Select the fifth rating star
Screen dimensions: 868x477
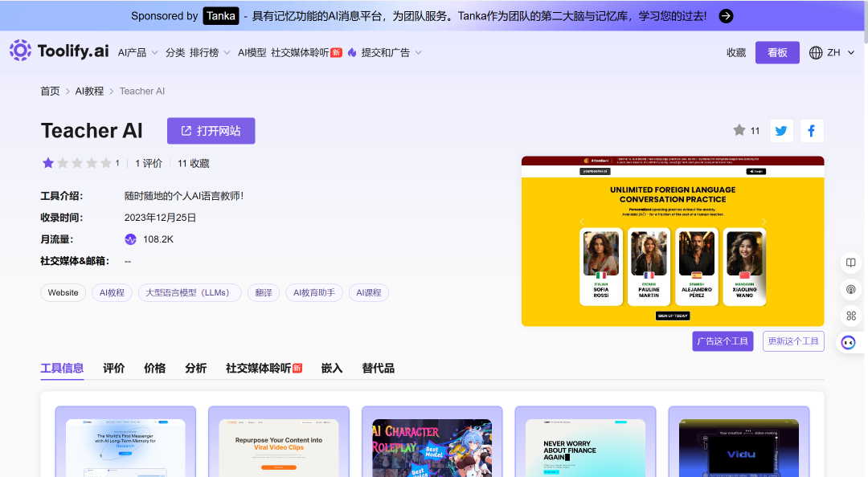coord(106,163)
